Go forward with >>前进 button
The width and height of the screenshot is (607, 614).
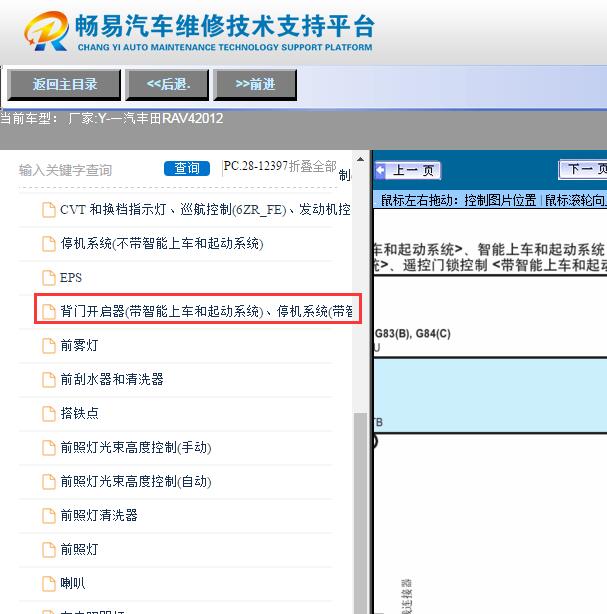pyautogui.click(x=255, y=84)
